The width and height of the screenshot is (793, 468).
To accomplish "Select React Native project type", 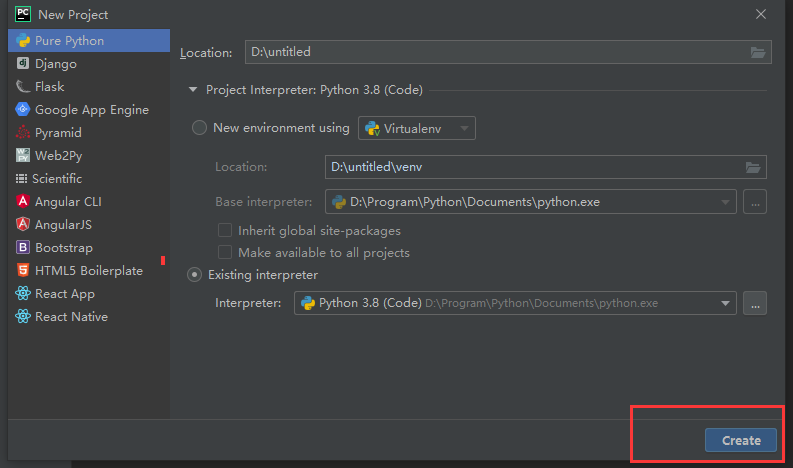I will click(x=89, y=316).
